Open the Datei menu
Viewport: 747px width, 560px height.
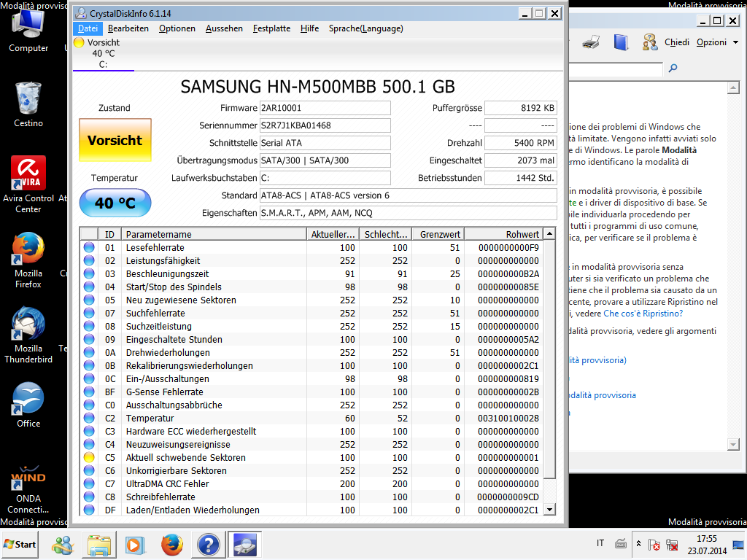[x=88, y=28]
